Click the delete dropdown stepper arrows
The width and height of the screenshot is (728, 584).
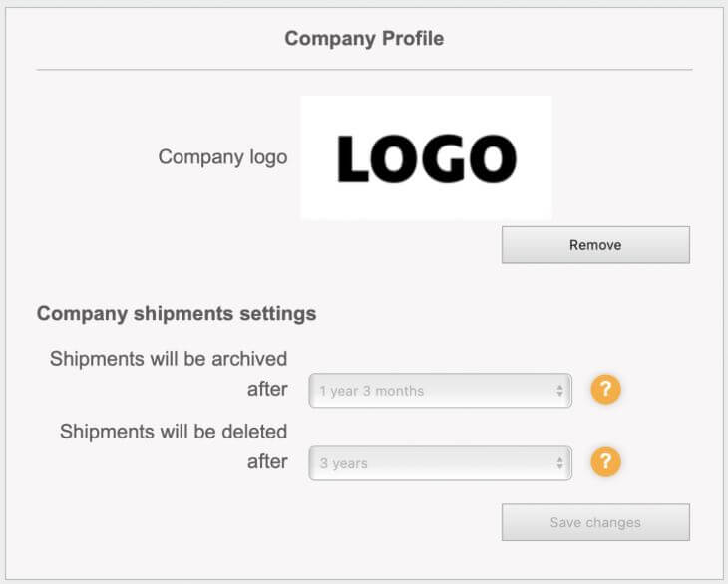pyautogui.click(x=559, y=463)
